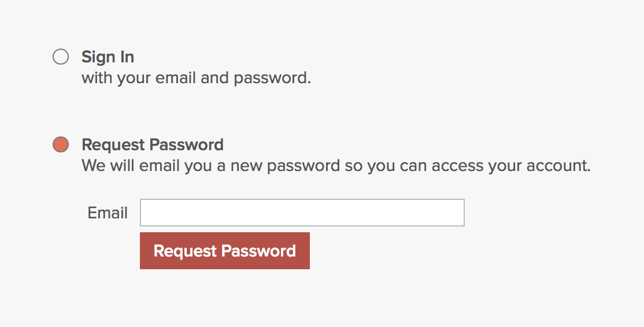Switch to signing in with email and password

click(x=61, y=57)
